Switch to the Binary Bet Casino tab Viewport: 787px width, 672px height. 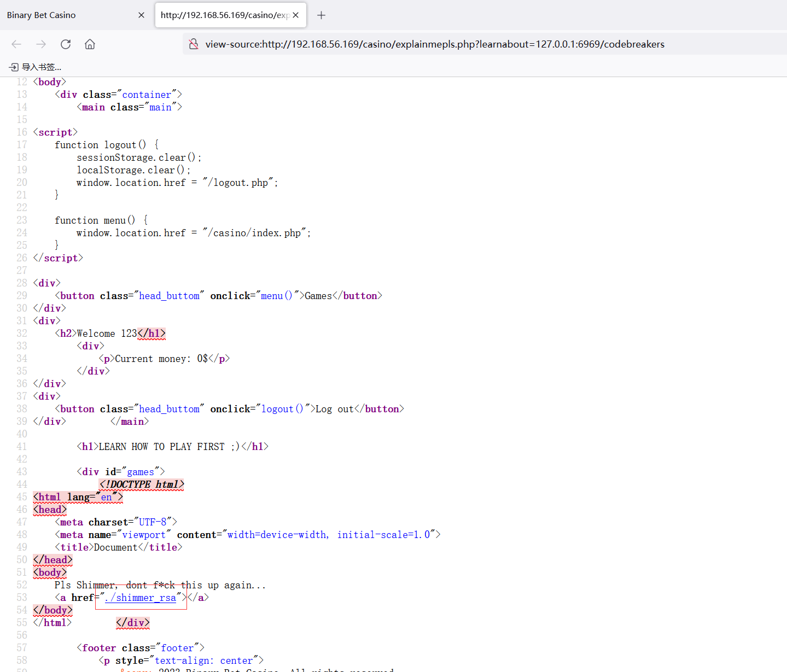coord(77,15)
